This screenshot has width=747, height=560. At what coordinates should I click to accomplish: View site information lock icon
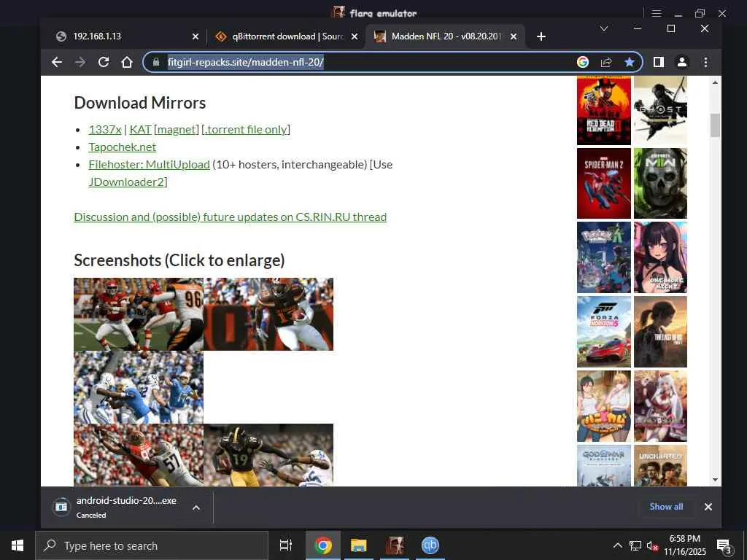tap(156, 62)
